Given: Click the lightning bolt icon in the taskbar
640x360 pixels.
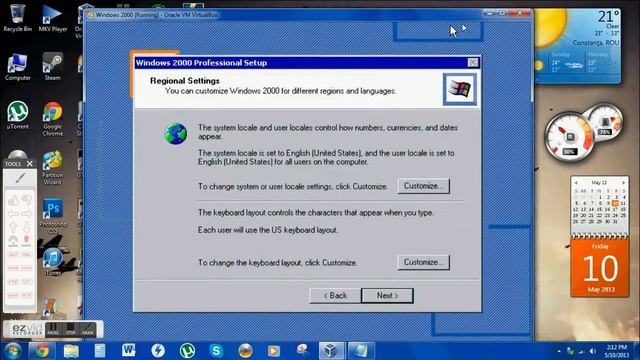Looking at the screenshot, I should (x=158, y=351).
